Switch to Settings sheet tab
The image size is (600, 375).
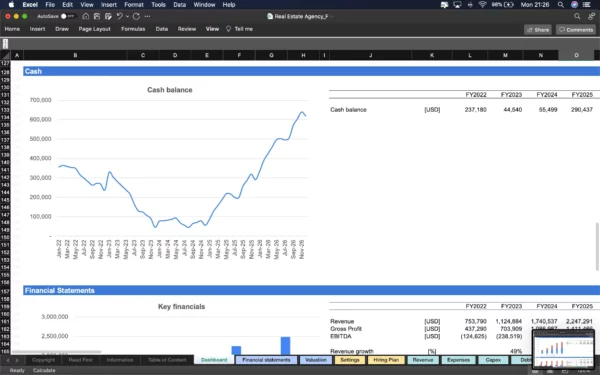[x=350, y=360]
